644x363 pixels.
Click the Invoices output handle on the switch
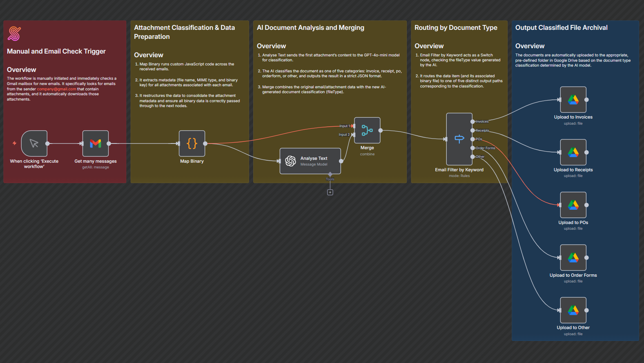[x=472, y=122]
